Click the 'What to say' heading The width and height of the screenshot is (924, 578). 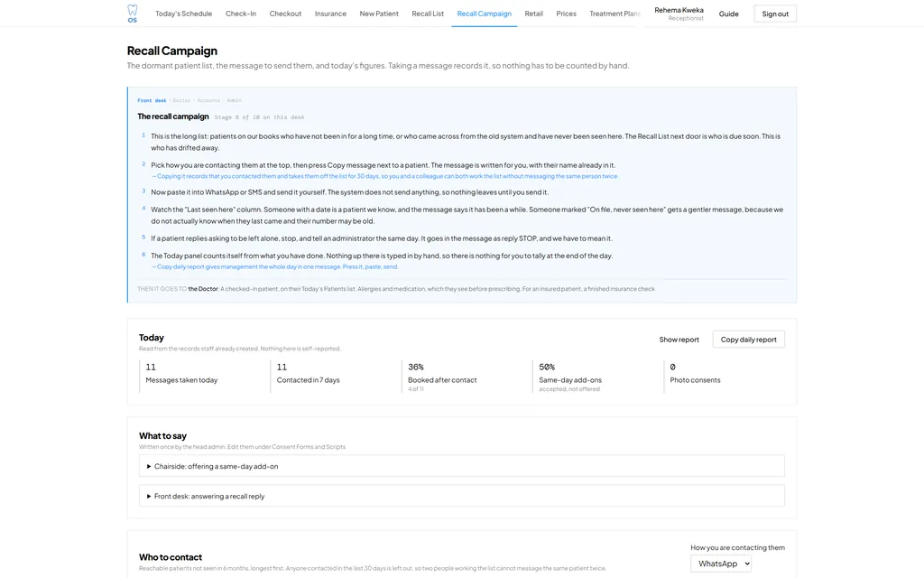(162, 436)
